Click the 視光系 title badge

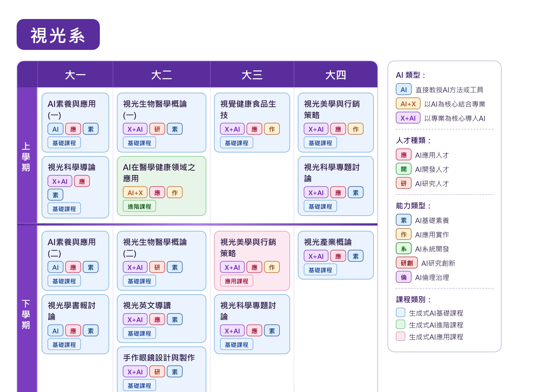tap(58, 35)
